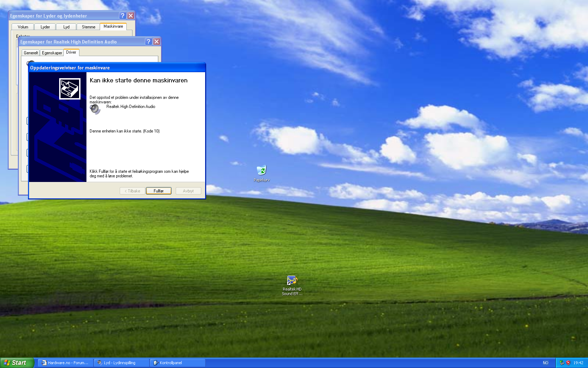This screenshot has height=368, width=588.
Task: Switch to the Lyder tab
Action: click(x=45, y=27)
